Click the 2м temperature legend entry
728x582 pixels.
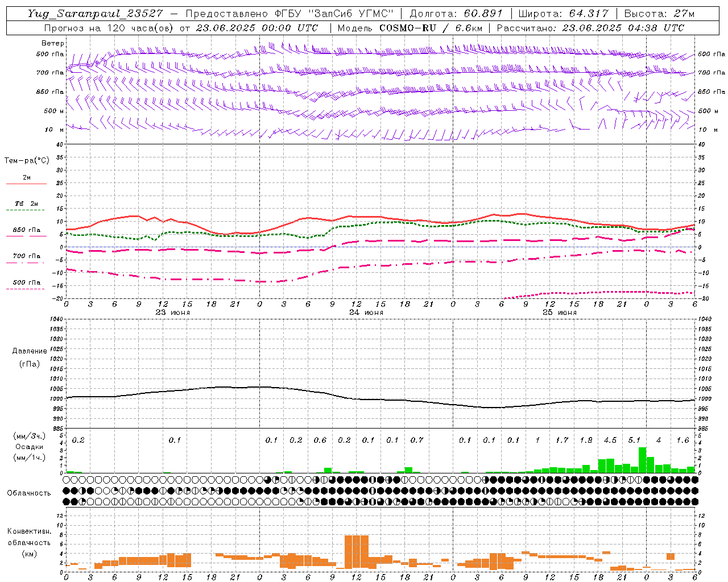tap(27, 178)
